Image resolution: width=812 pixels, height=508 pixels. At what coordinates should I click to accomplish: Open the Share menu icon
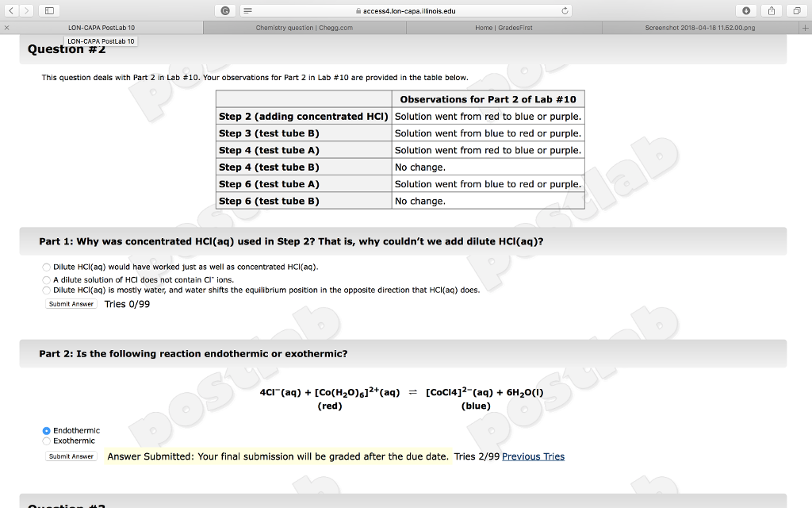point(769,10)
